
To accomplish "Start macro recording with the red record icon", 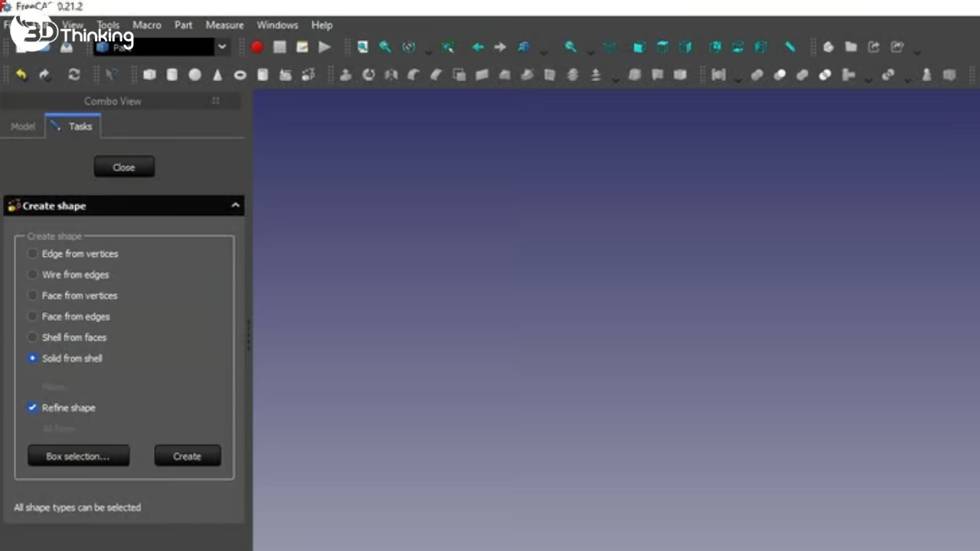I will (x=257, y=47).
